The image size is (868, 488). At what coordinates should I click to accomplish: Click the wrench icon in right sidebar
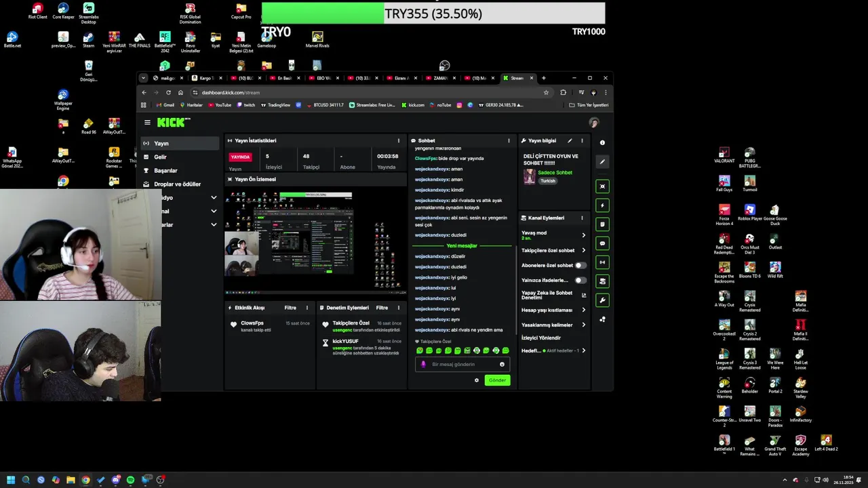602,300
